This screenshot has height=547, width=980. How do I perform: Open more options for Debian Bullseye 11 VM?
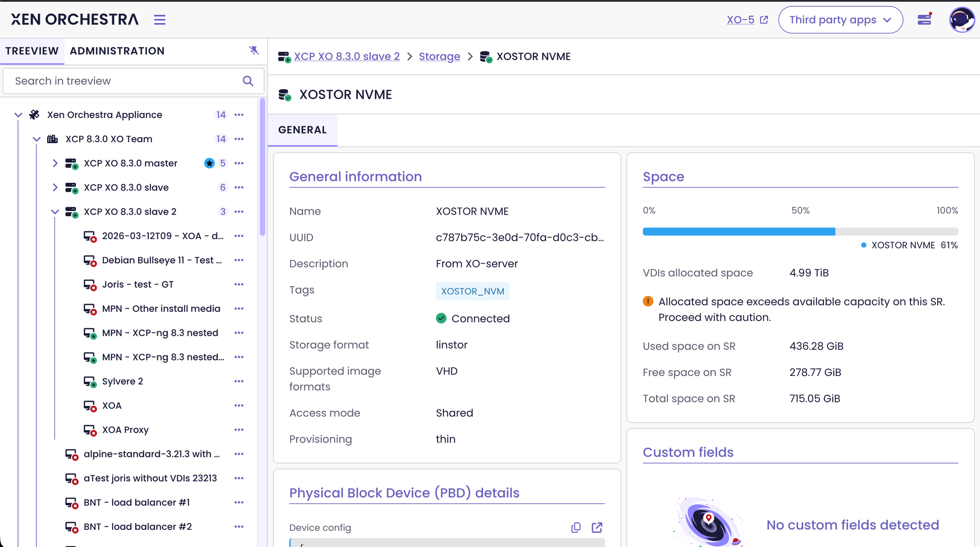tap(239, 260)
